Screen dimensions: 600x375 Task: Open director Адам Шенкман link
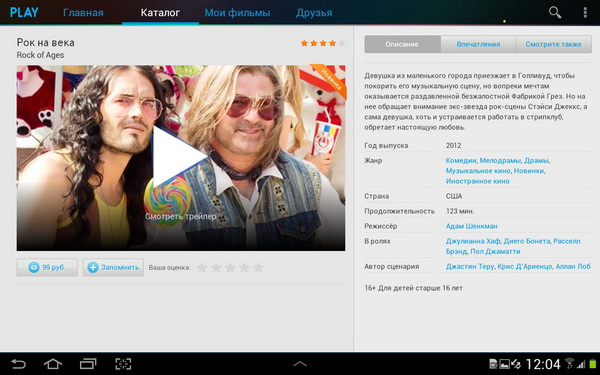(x=471, y=226)
